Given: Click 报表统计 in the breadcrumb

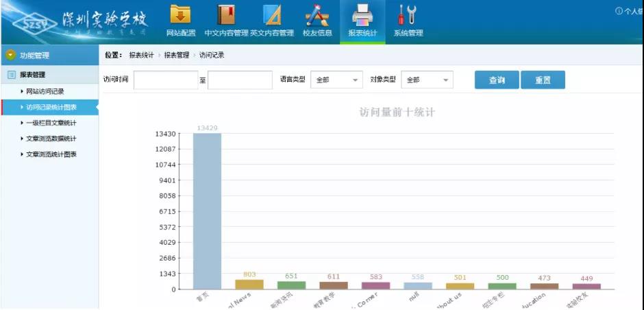Looking at the screenshot, I should pyautogui.click(x=142, y=55).
